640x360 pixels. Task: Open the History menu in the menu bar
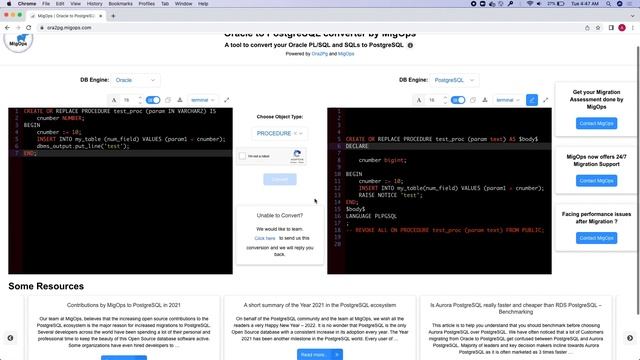94,4
